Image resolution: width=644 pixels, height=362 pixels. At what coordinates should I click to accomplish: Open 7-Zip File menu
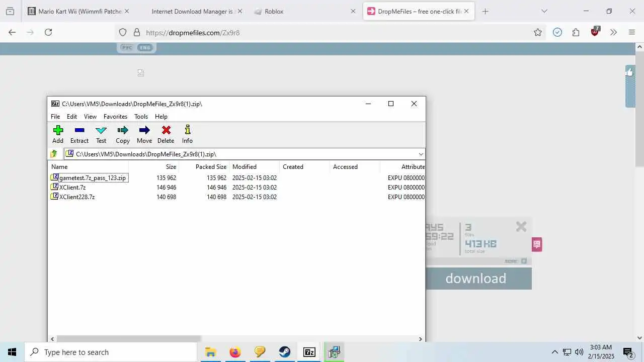[55, 117]
